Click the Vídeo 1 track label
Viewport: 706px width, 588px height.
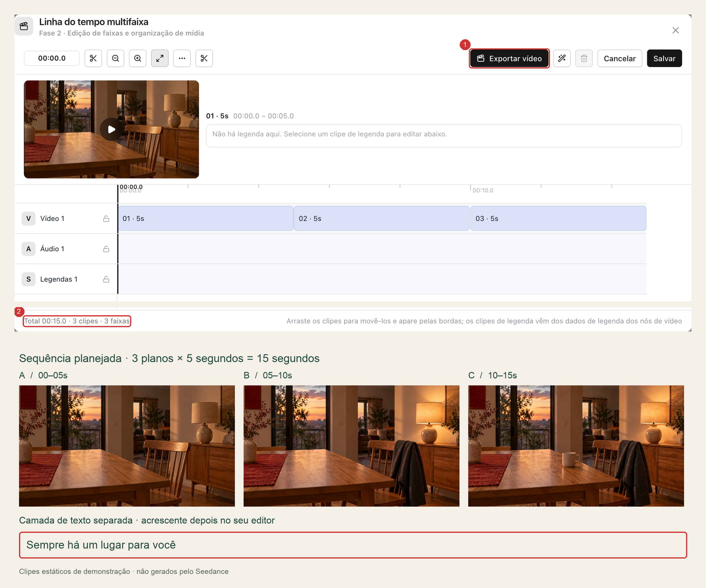[52, 218]
